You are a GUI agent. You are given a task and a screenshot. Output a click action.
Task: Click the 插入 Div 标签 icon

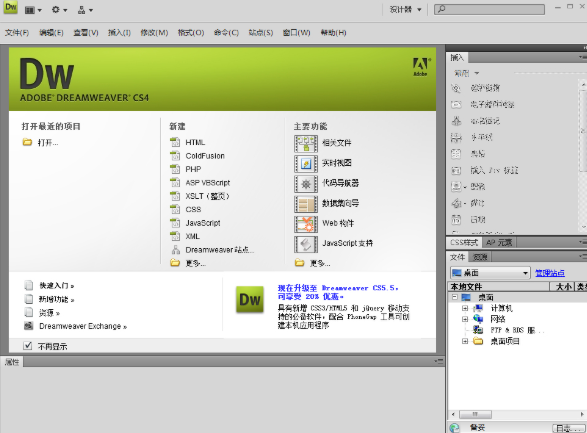pos(456,171)
